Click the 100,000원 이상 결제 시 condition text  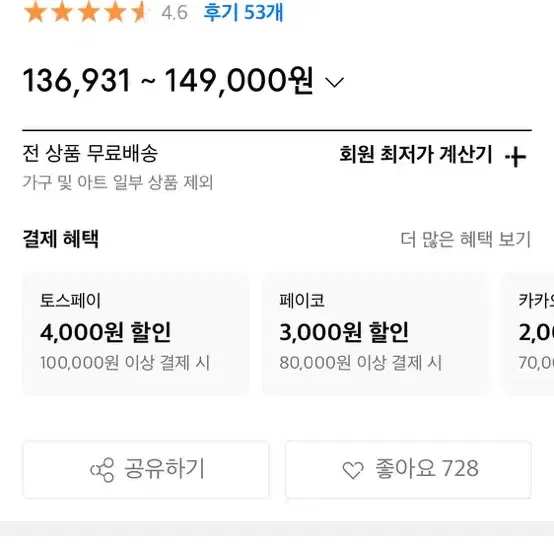(125, 363)
